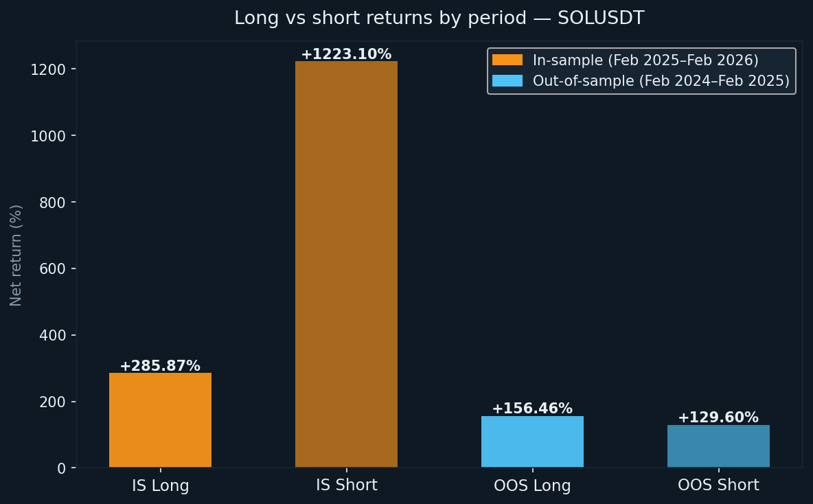Click the +129.60% value label
This screenshot has width=813, height=504.
(718, 417)
